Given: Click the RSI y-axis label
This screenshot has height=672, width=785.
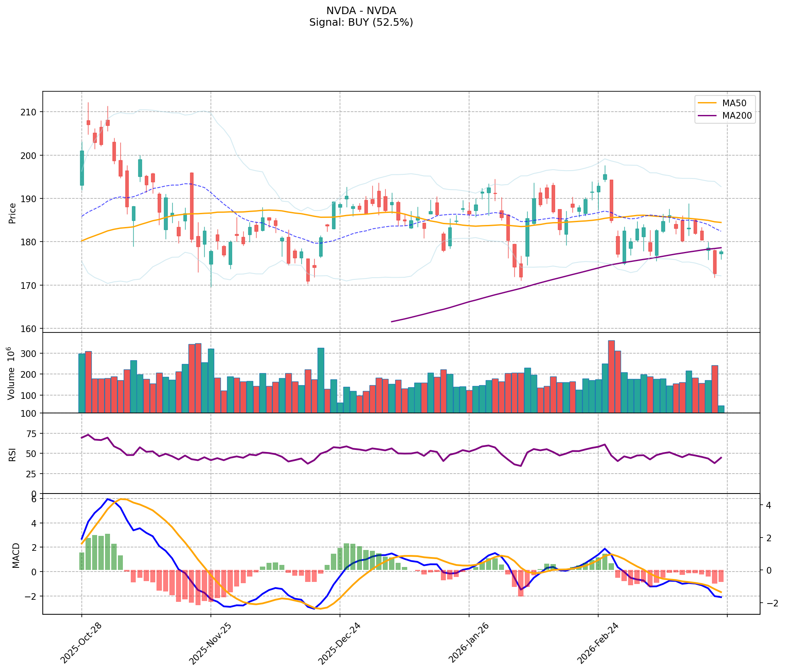Looking at the screenshot, I should (x=12, y=454).
